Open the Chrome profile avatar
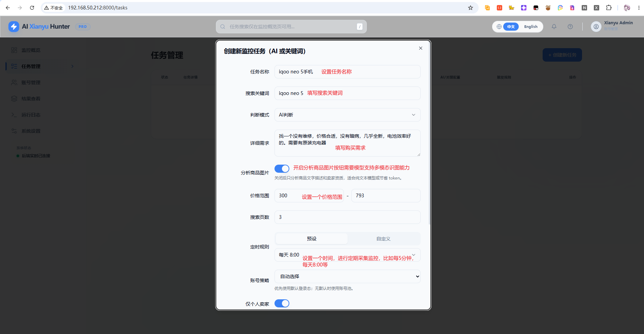Viewport: 644px width, 334px height. [627, 8]
